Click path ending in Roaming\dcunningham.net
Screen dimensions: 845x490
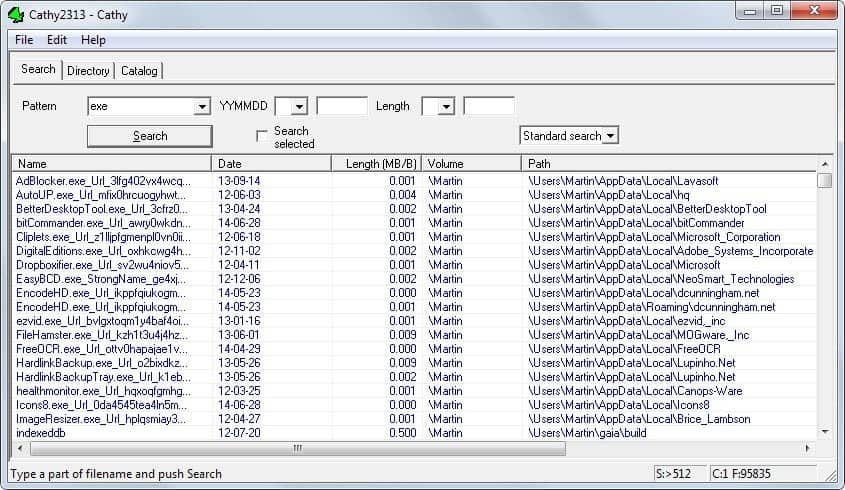652,307
